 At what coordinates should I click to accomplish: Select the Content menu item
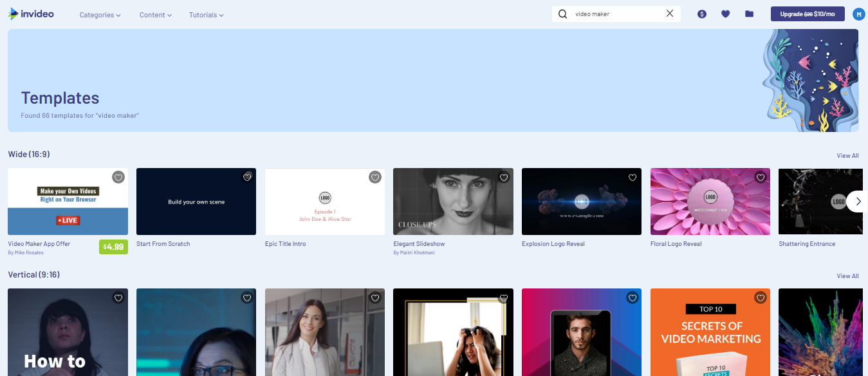(x=154, y=15)
